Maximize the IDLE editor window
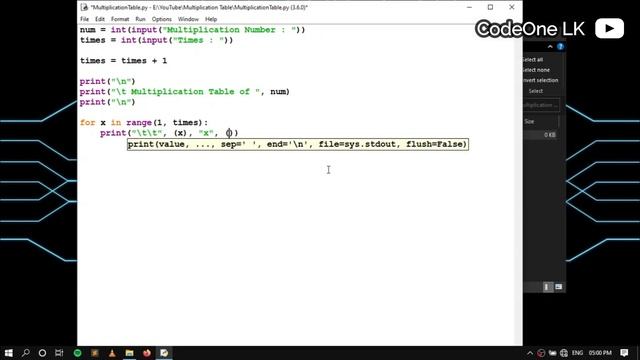 pyautogui.click(x=490, y=7)
